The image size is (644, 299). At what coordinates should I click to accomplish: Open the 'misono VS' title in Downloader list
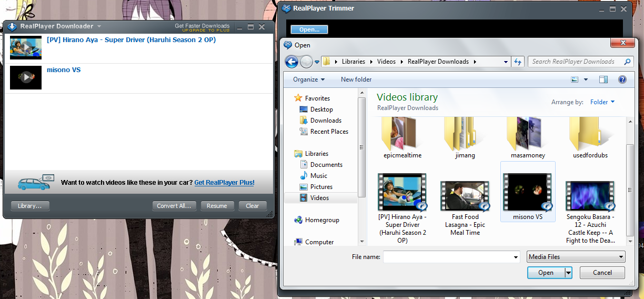(64, 70)
